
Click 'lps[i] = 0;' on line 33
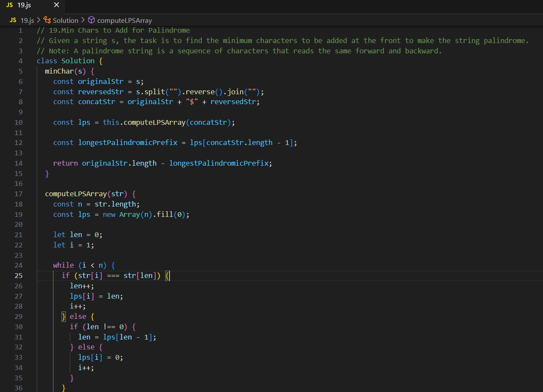click(100, 357)
